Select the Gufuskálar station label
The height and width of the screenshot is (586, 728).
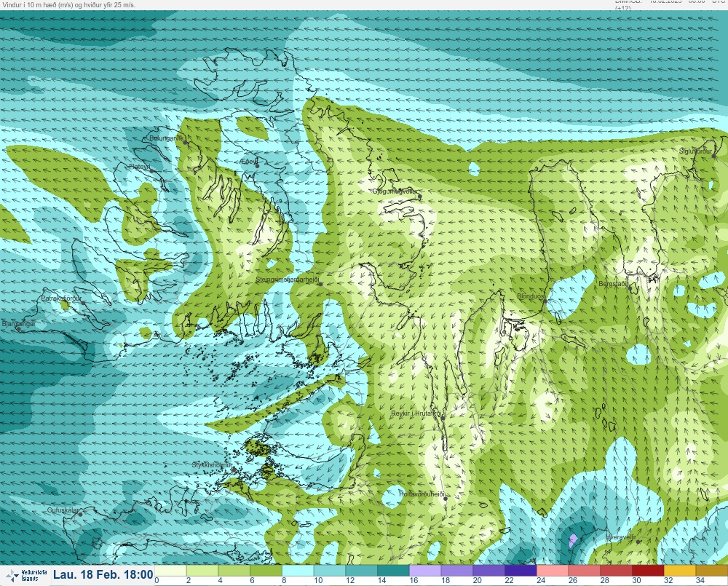pyautogui.click(x=63, y=510)
